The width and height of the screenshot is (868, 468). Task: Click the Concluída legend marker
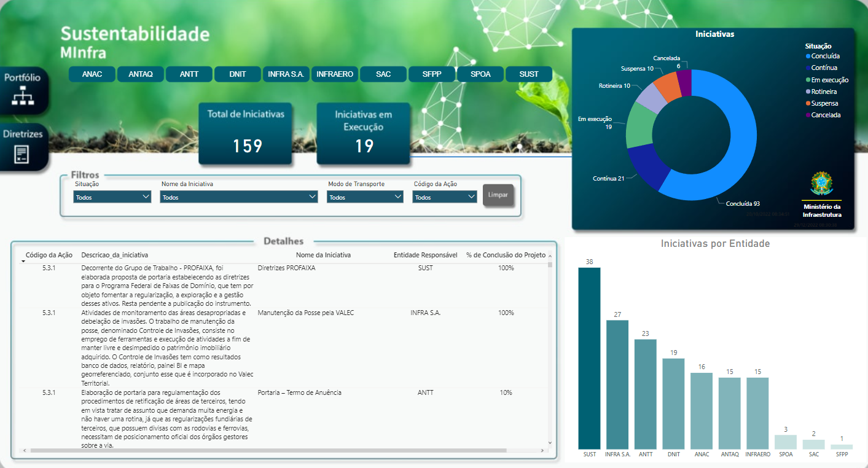[x=808, y=57]
